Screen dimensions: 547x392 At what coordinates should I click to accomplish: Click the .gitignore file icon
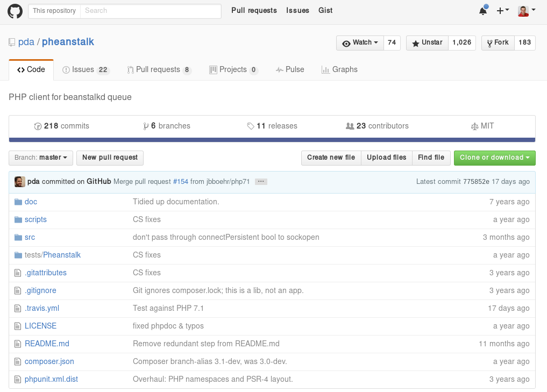coord(18,290)
